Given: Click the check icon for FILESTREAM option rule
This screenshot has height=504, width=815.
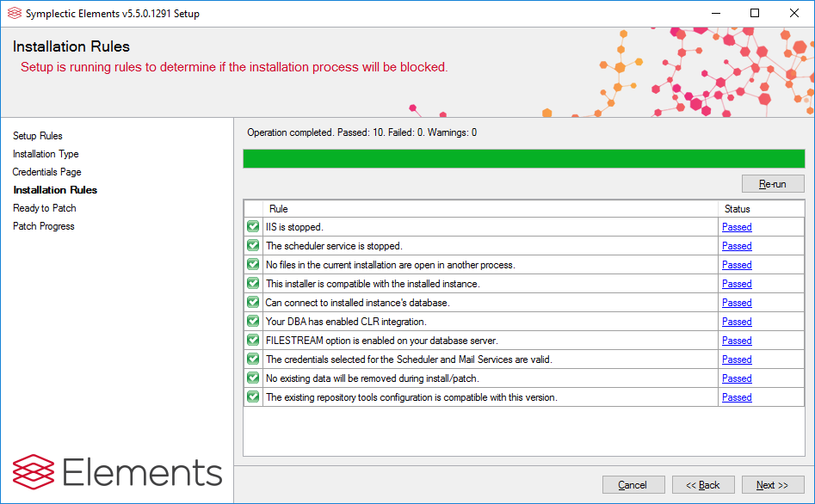Looking at the screenshot, I should tap(253, 341).
